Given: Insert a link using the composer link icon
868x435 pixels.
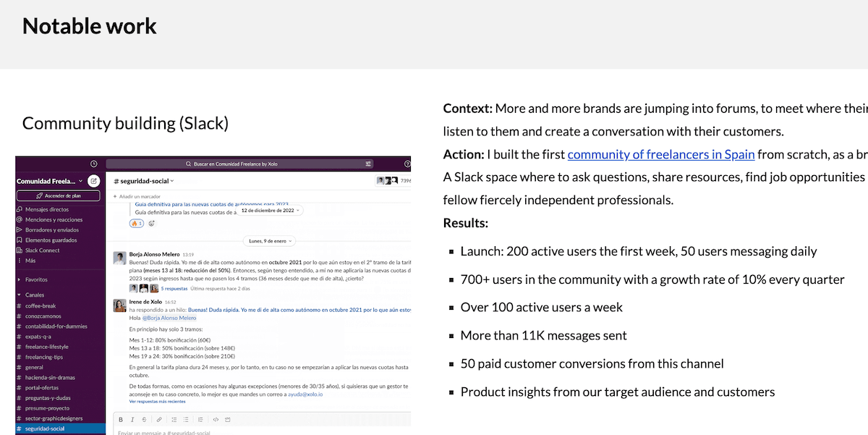Looking at the screenshot, I should point(159,419).
